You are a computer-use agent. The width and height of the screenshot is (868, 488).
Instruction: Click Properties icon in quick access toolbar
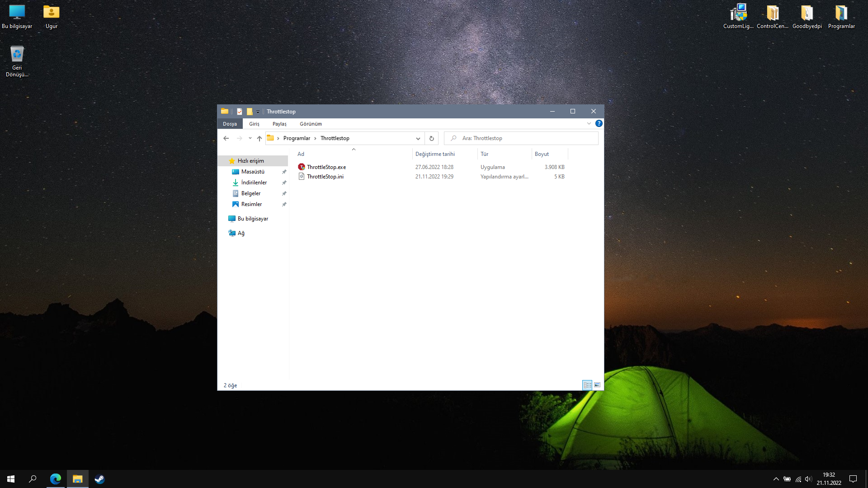pyautogui.click(x=240, y=112)
